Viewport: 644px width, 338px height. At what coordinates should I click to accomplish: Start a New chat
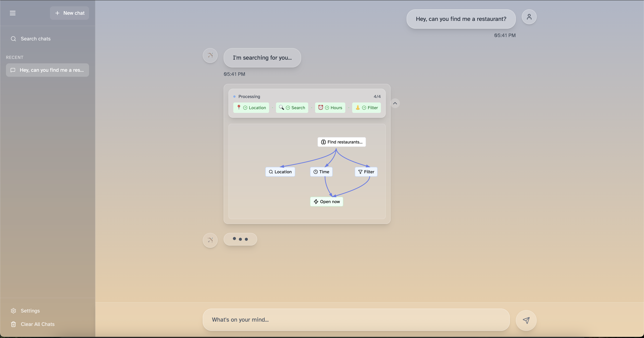tap(70, 13)
